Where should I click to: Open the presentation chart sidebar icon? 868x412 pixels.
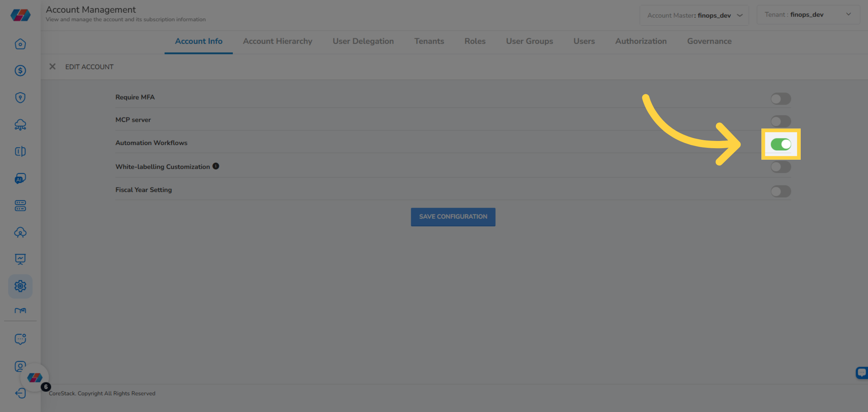tap(20, 259)
